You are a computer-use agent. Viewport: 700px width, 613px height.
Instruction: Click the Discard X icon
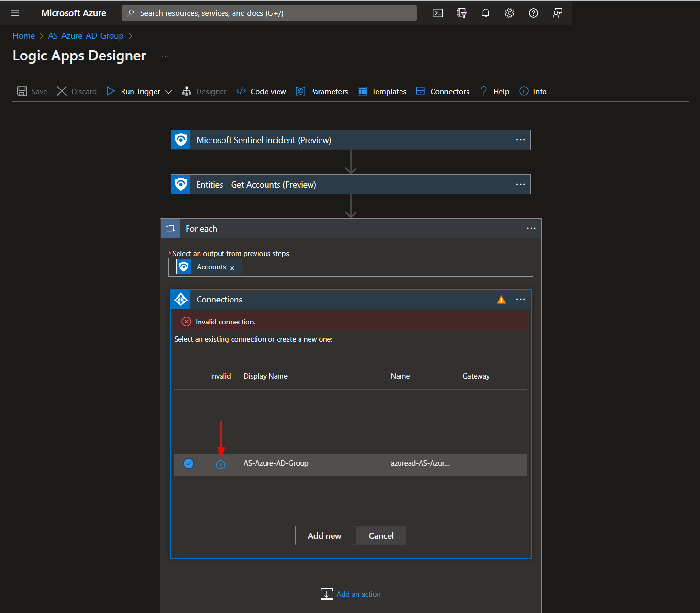point(62,91)
